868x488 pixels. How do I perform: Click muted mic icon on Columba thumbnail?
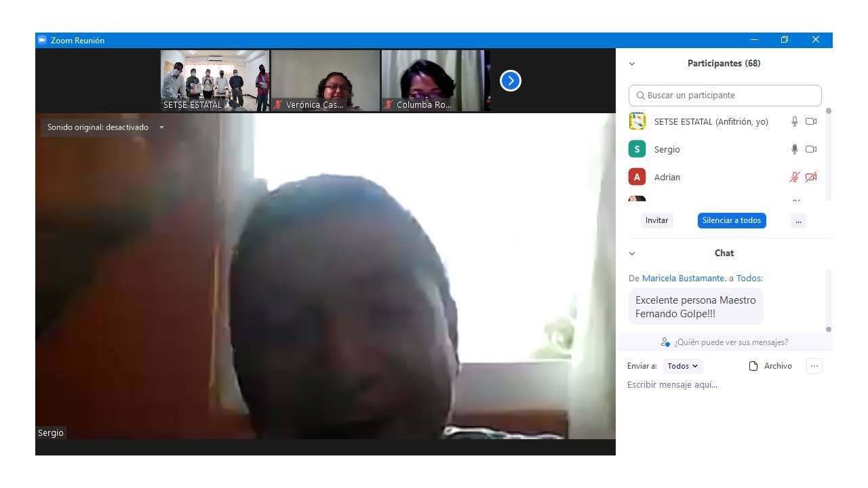tap(389, 104)
